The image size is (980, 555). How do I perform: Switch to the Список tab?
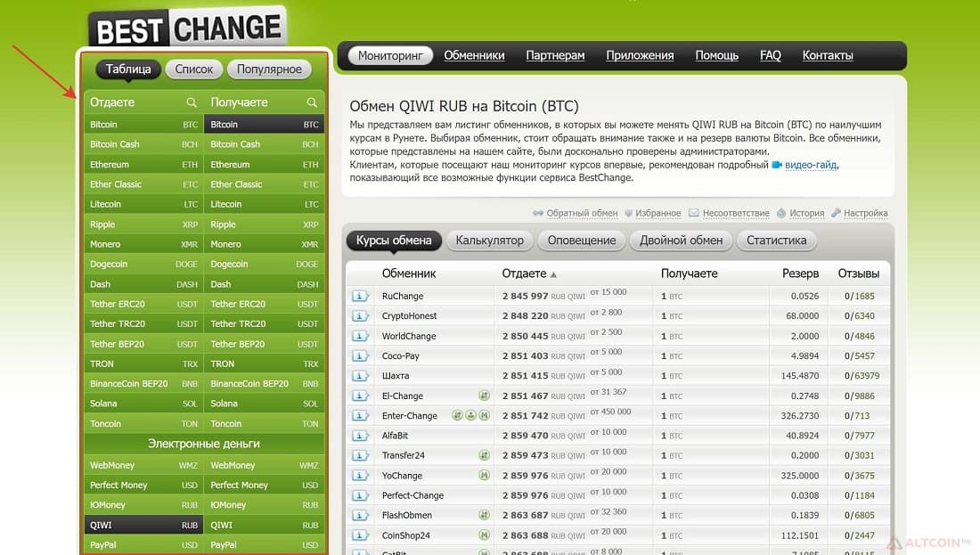(193, 69)
